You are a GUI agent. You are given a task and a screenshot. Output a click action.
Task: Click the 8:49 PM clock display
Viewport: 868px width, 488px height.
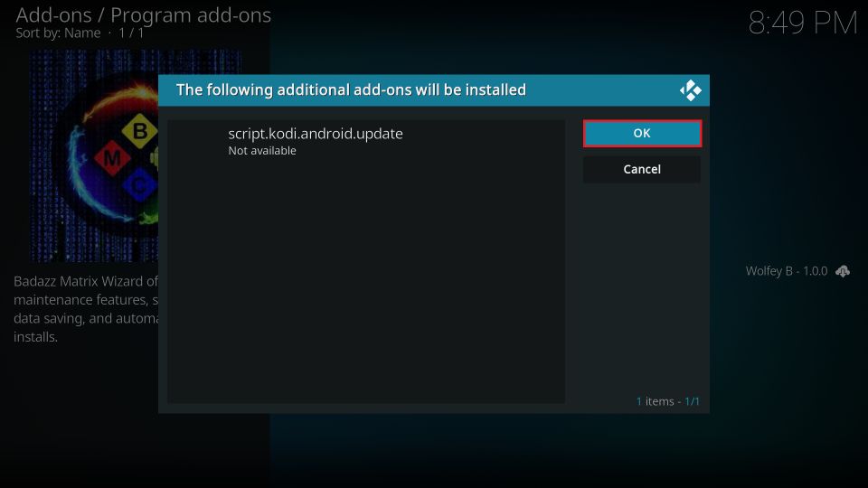(x=803, y=23)
